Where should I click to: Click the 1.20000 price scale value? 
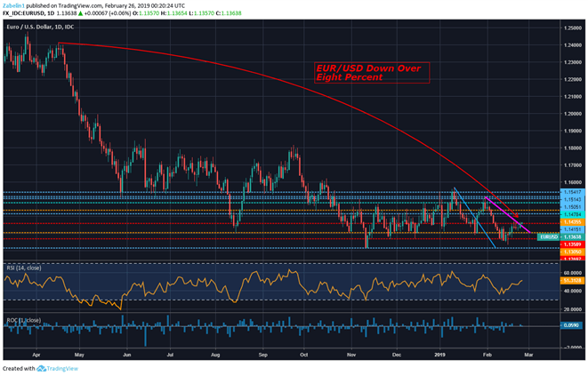573,114
